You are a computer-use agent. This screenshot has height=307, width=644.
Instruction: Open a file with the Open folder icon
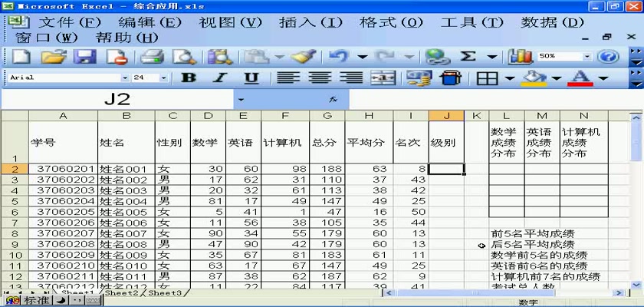click(x=52, y=56)
